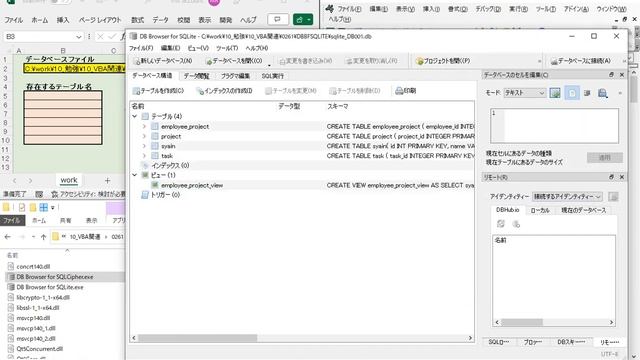Toggle the word wrap icon in cell editor

click(587, 93)
